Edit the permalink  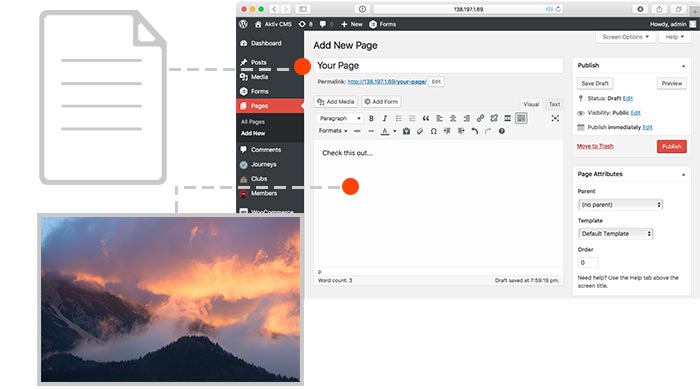[x=436, y=82]
